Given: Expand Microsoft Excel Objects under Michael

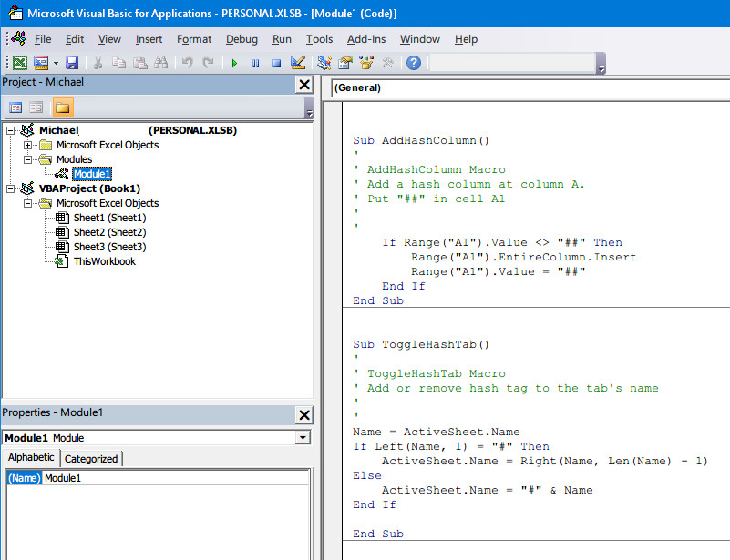Looking at the screenshot, I should (x=28, y=145).
